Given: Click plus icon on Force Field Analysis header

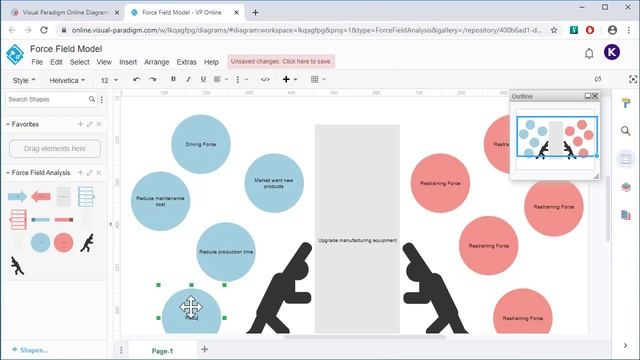Looking at the screenshot, I should pyautogui.click(x=80, y=173).
